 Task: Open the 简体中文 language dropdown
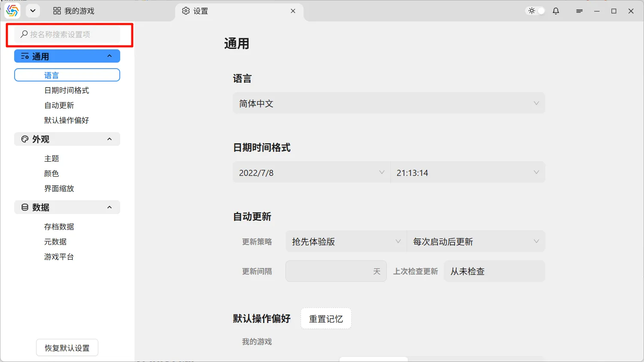pos(389,103)
